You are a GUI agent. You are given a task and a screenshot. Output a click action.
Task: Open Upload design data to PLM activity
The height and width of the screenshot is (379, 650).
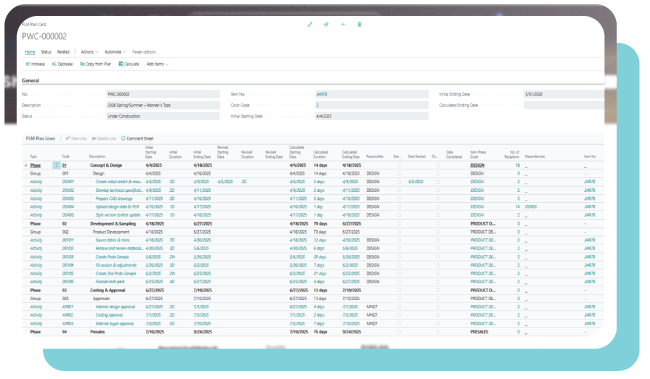[x=117, y=207]
